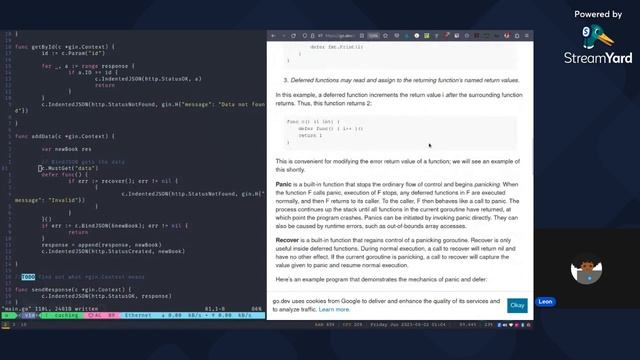640x360 pixels.
Task: Click 'Here's an example program' sentence
Action: point(381,279)
